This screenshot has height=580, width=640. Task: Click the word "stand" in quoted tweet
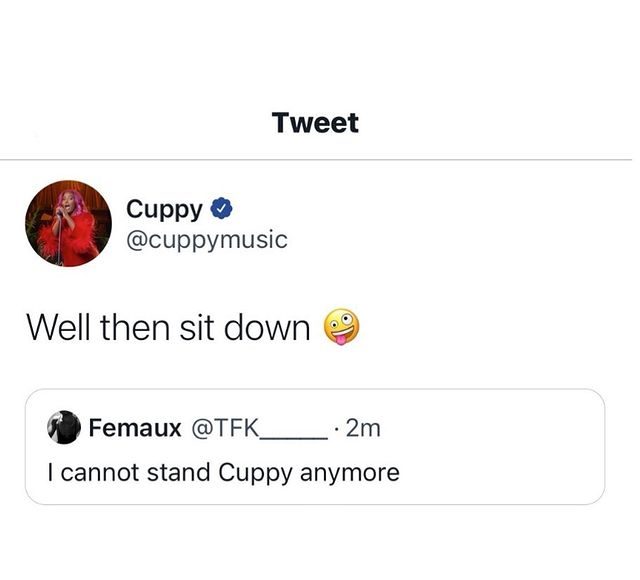tap(177, 471)
